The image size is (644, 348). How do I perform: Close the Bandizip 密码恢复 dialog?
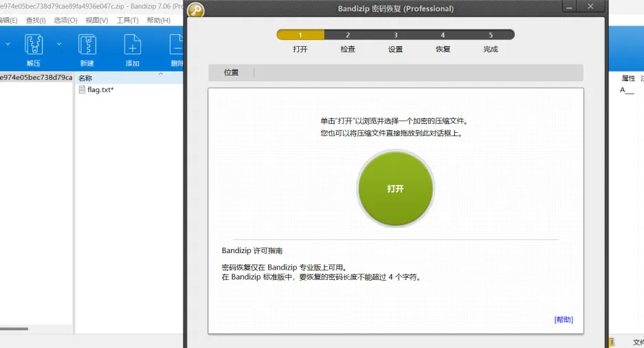(x=590, y=7)
